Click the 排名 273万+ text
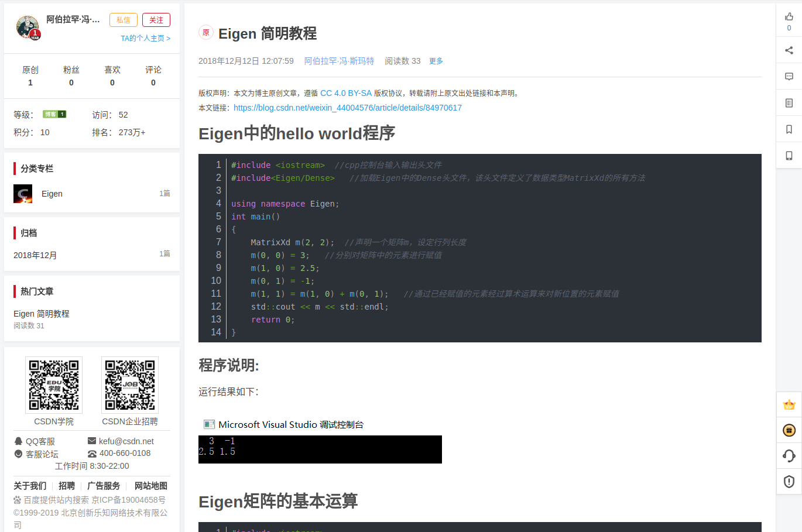This screenshot has height=532, width=802. coord(119,132)
